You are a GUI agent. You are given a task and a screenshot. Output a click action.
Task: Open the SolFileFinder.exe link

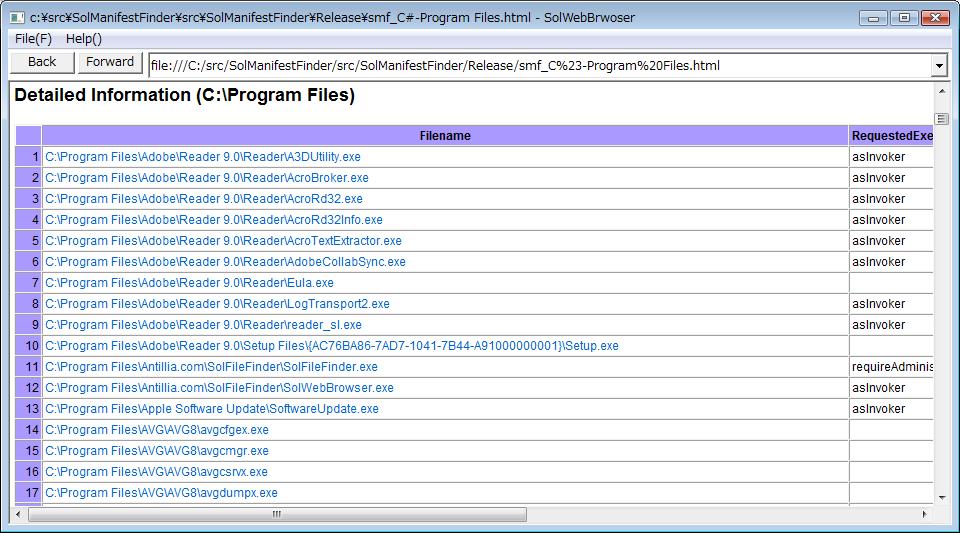click(x=211, y=367)
